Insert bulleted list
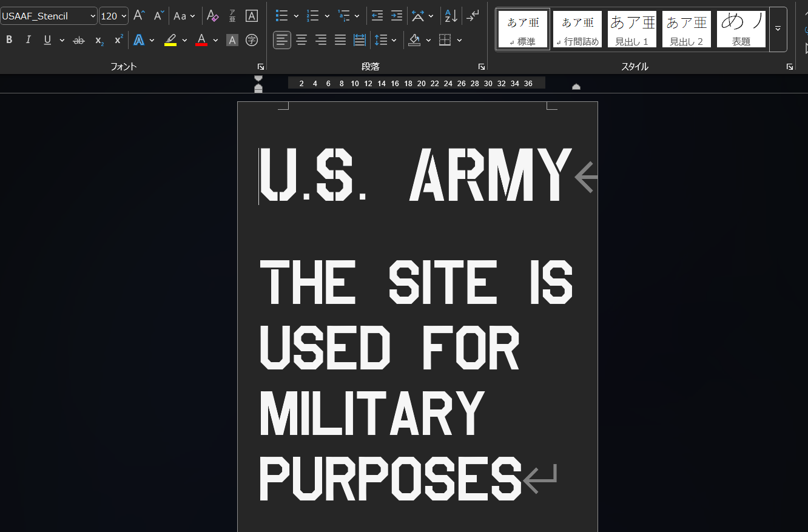808x532 pixels. 281,16
